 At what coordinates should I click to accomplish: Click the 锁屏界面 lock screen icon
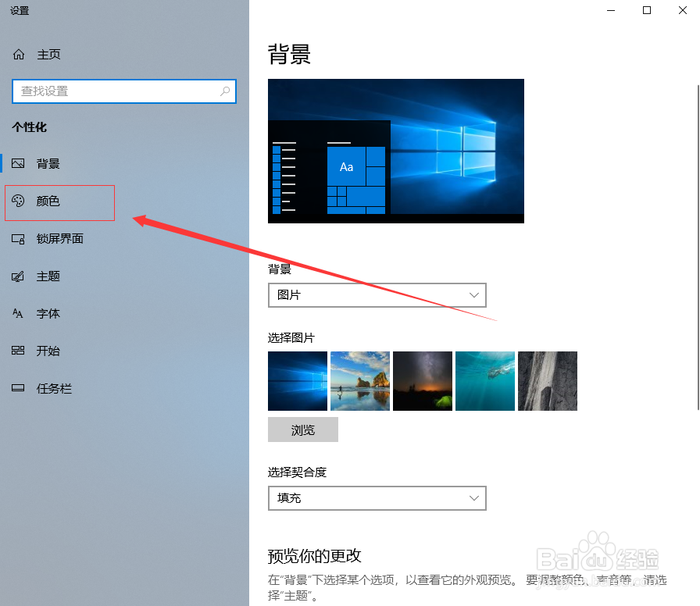tap(17, 239)
